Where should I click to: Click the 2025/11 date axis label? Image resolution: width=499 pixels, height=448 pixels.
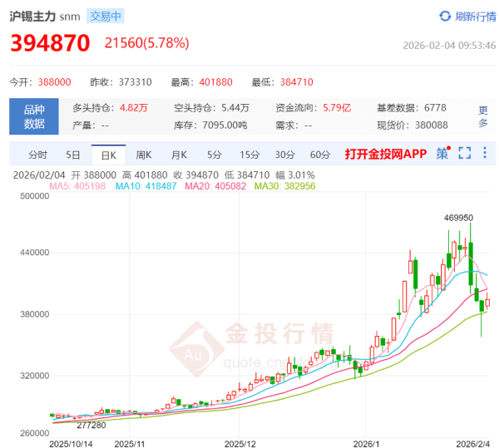click(130, 444)
